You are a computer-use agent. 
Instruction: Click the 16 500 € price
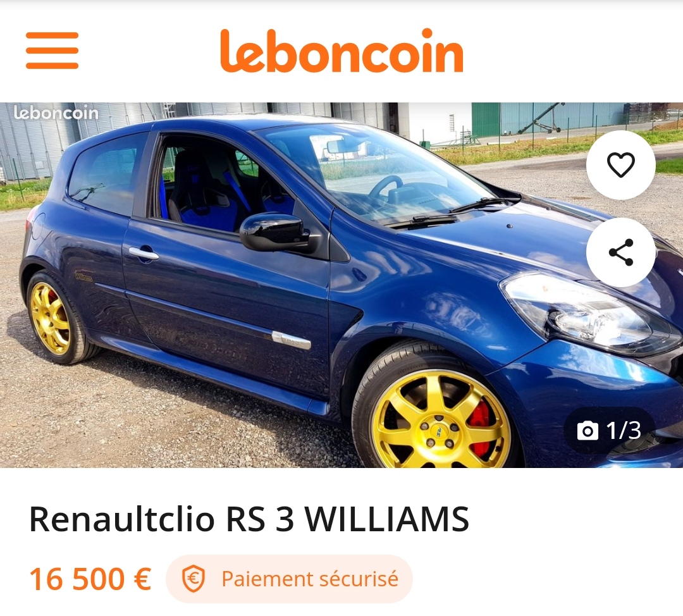(90, 579)
